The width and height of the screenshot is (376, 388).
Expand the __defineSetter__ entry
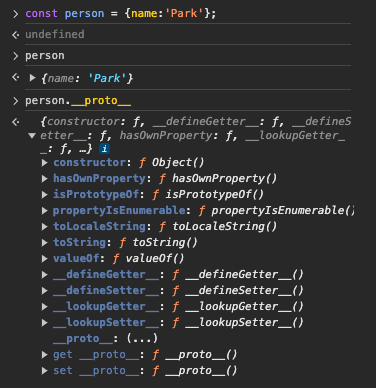point(44,291)
